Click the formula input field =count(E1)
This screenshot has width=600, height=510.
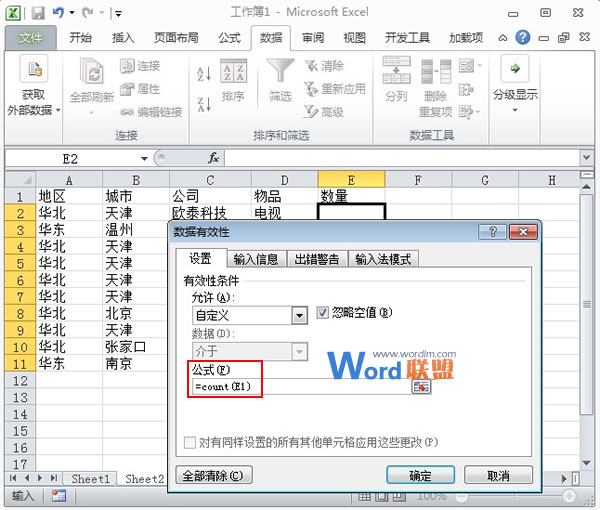[x=302, y=386]
